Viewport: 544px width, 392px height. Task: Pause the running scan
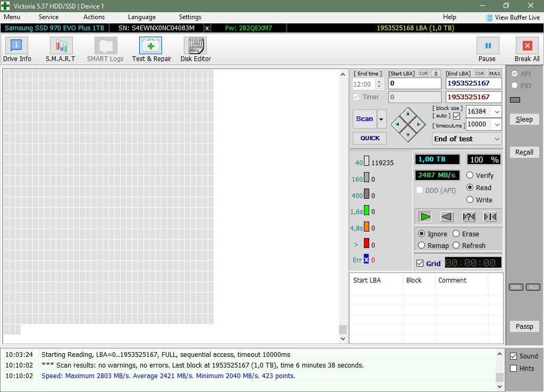click(x=488, y=49)
